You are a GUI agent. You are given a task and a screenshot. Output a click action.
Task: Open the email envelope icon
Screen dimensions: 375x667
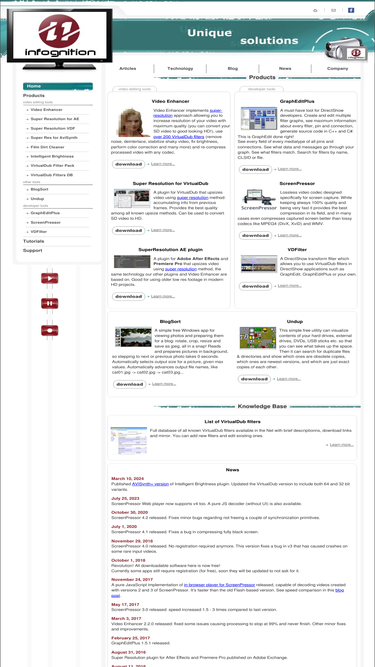[333, 10]
